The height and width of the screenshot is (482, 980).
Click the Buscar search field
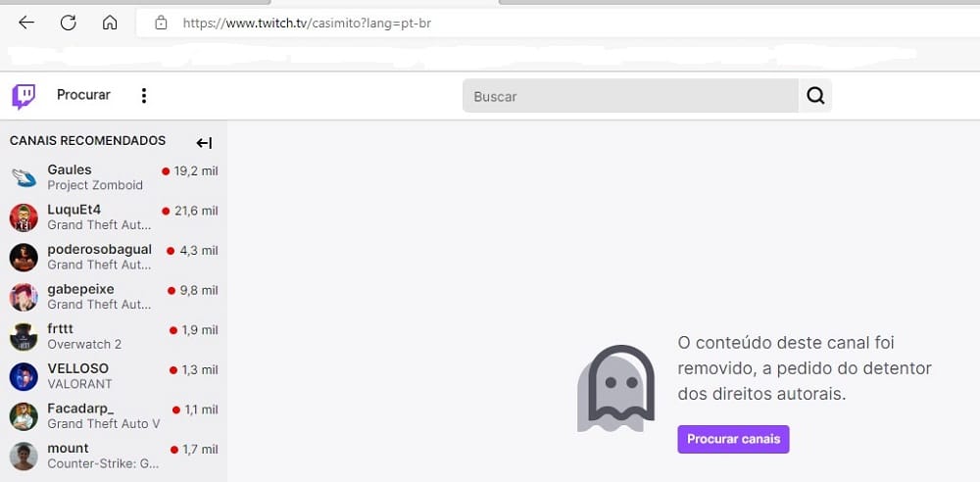[630, 96]
